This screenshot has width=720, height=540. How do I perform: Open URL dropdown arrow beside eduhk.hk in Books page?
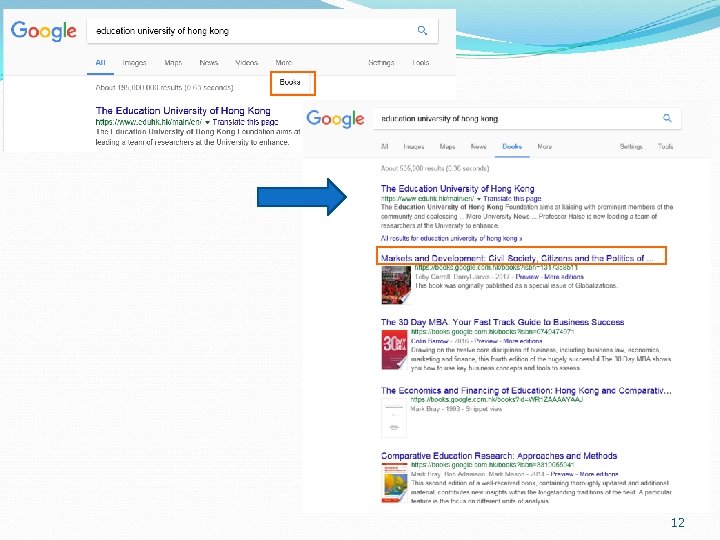478,199
